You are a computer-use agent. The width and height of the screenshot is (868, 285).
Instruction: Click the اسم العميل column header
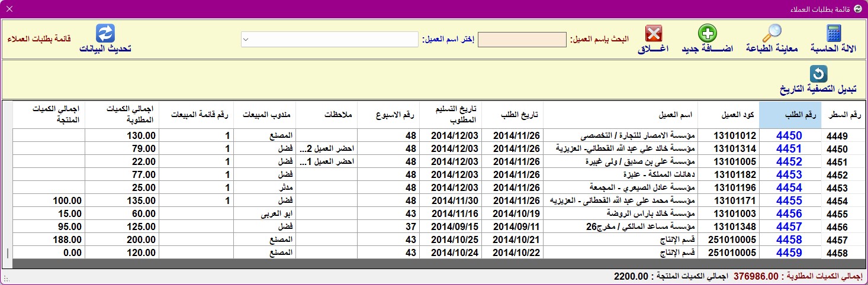621,115
